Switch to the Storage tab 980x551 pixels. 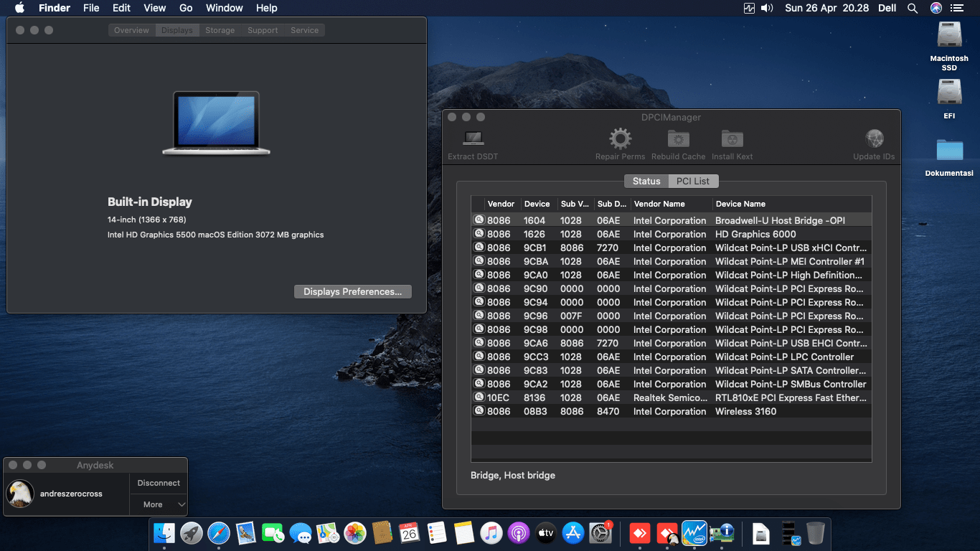(x=220, y=30)
